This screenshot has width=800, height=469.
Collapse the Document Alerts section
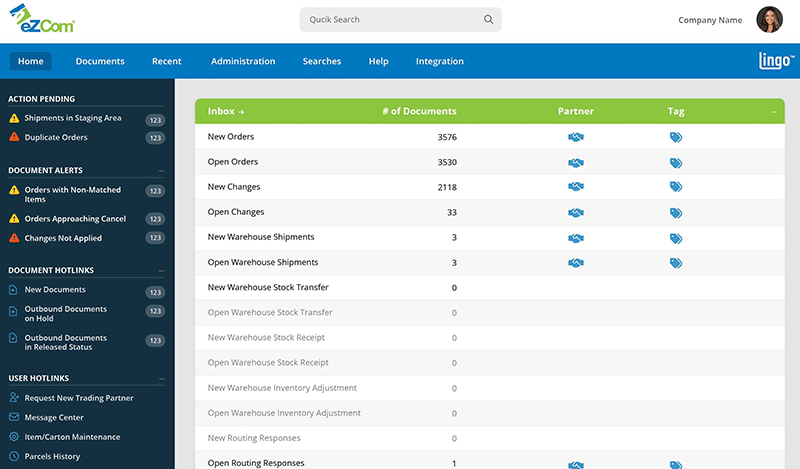pos(162,171)
